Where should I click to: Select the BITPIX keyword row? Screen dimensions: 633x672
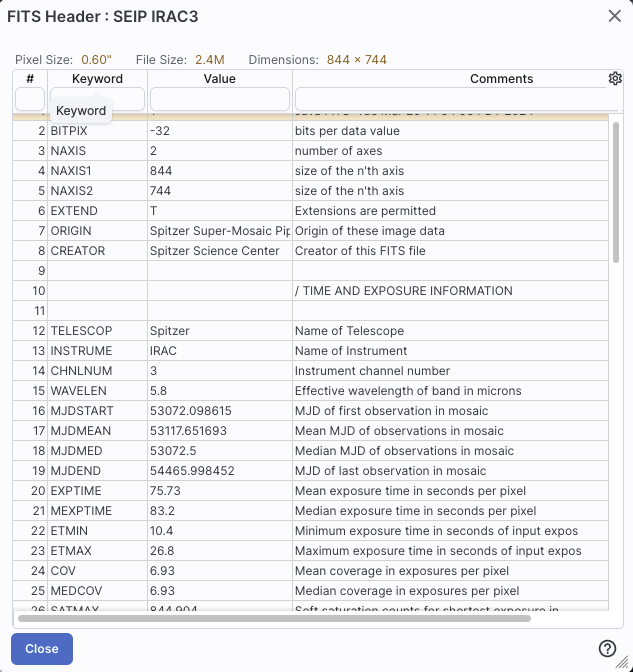click(x=310, y=131)
